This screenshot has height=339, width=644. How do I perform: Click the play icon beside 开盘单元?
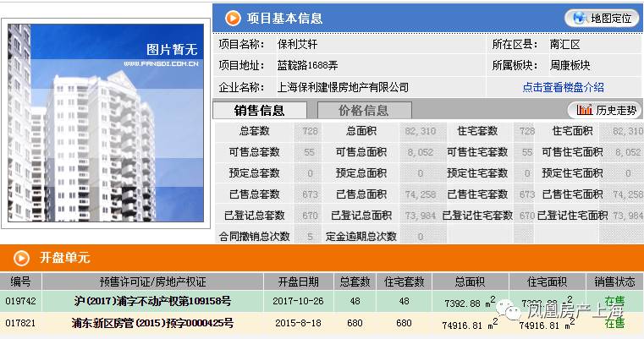[x=21, y=258]
